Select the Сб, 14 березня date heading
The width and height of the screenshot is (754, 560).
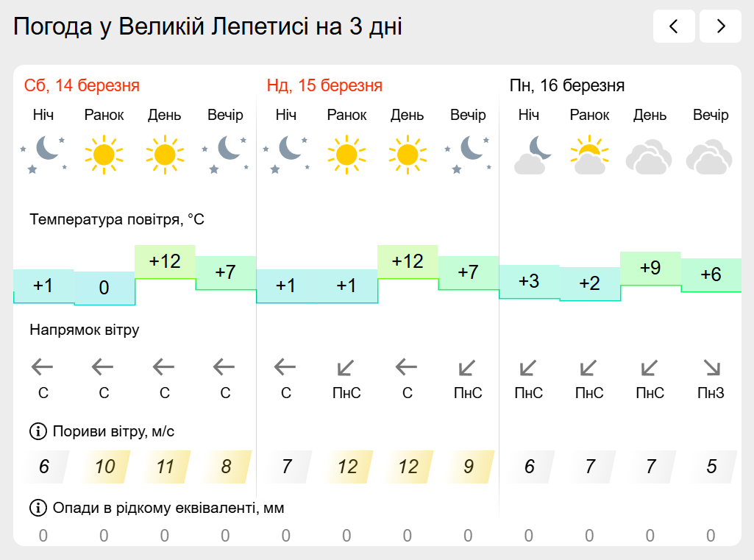(x=82, y=85)
